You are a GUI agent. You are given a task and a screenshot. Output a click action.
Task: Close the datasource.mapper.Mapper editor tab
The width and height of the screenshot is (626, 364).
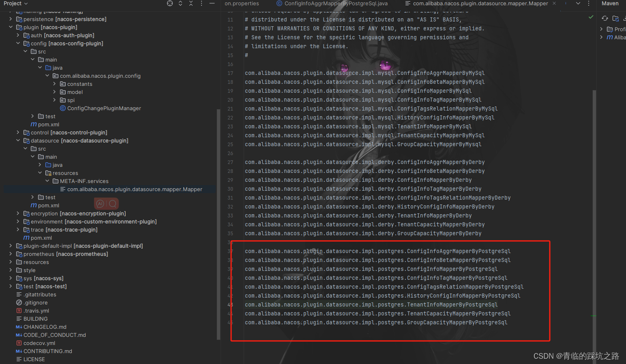point(554,3)
